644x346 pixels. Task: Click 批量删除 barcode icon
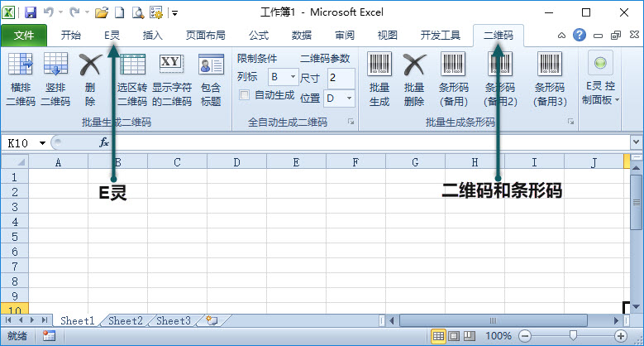pyautogui.click(x=414, y=65)
